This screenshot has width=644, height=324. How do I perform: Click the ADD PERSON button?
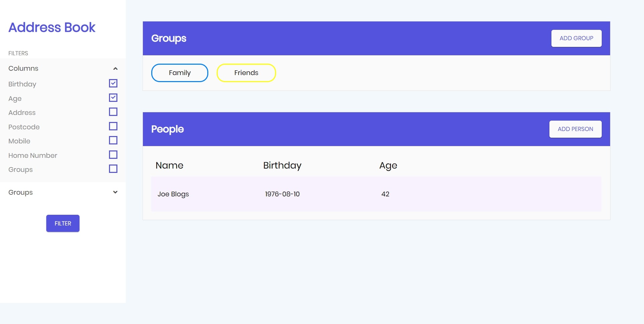pyautogui.click(x=575, y=129)
